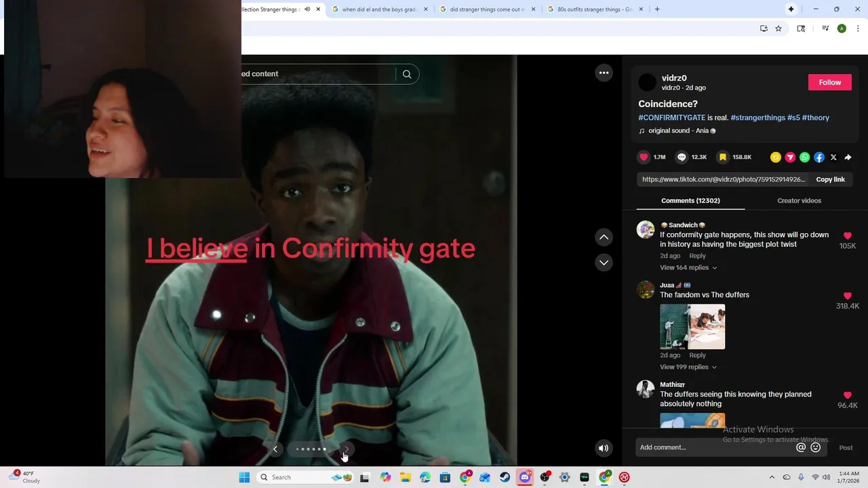
Task: Close the 'when did el and the boys' tab
Action: [x=426, y=9]
